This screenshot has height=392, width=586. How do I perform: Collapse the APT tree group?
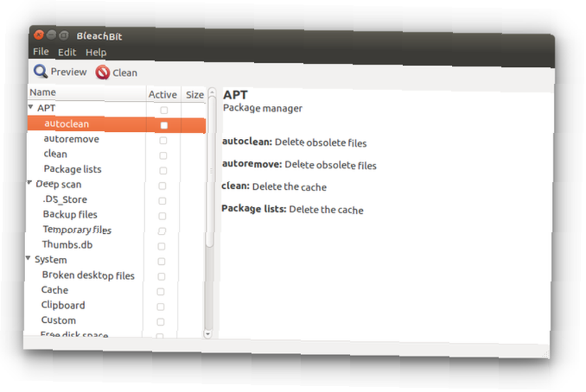coord(30,107)
